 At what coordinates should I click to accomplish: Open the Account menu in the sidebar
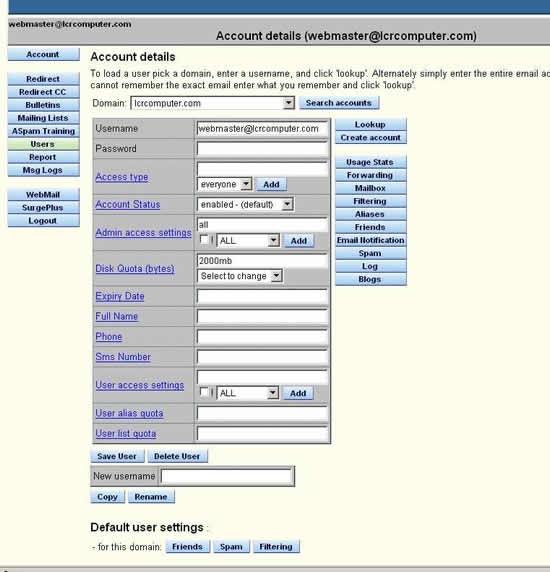pyautogui.click(x=43, y=54)
